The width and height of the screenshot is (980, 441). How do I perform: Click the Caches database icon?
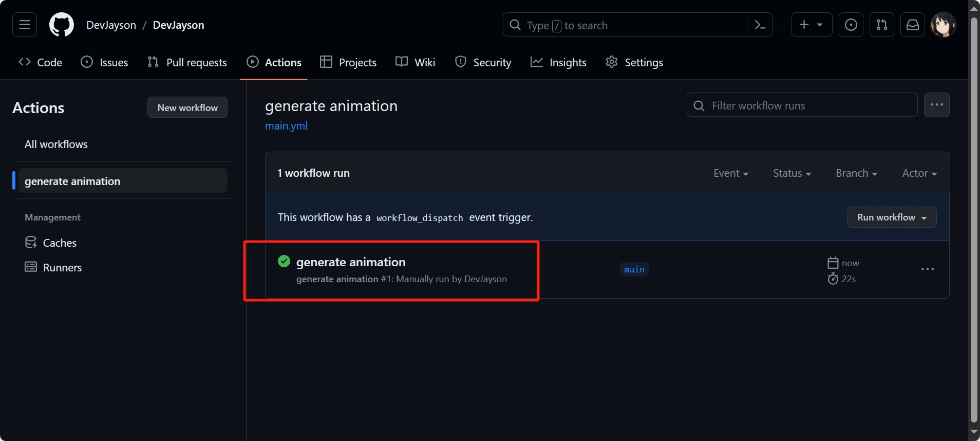coord(31,243)
